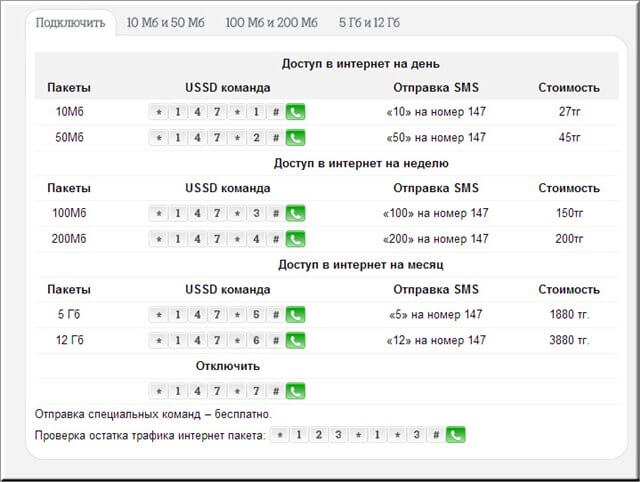
Task: Click the price 1880 тг.
Action: click(569, 314)
